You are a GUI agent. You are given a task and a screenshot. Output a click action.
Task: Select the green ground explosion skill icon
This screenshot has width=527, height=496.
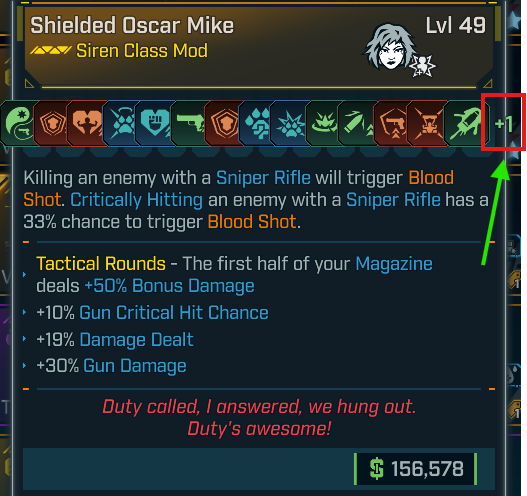click(x=324, y=123)
